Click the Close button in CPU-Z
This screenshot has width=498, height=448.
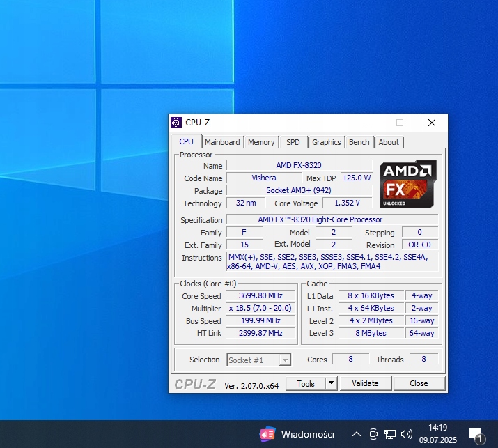point(419,383)
